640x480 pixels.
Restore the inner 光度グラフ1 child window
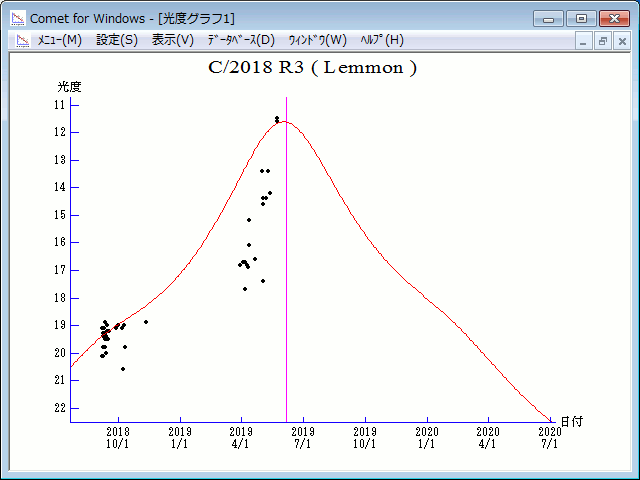point(603,41)
